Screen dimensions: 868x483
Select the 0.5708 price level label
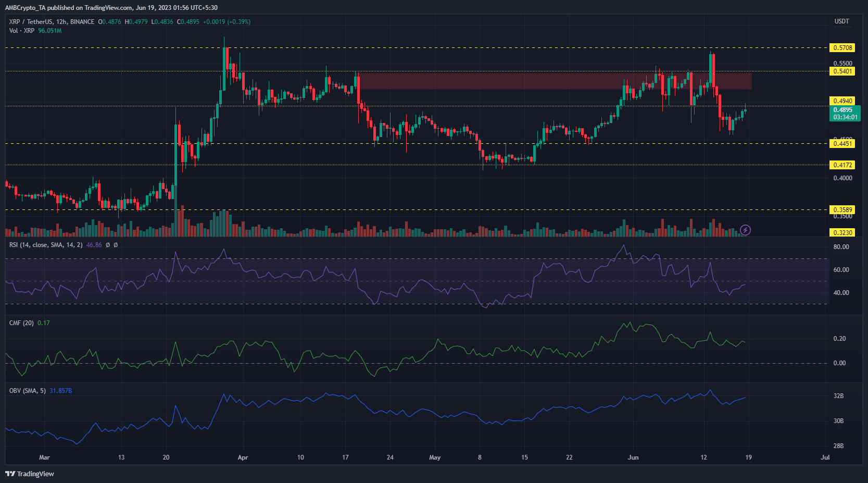[842, 47]
